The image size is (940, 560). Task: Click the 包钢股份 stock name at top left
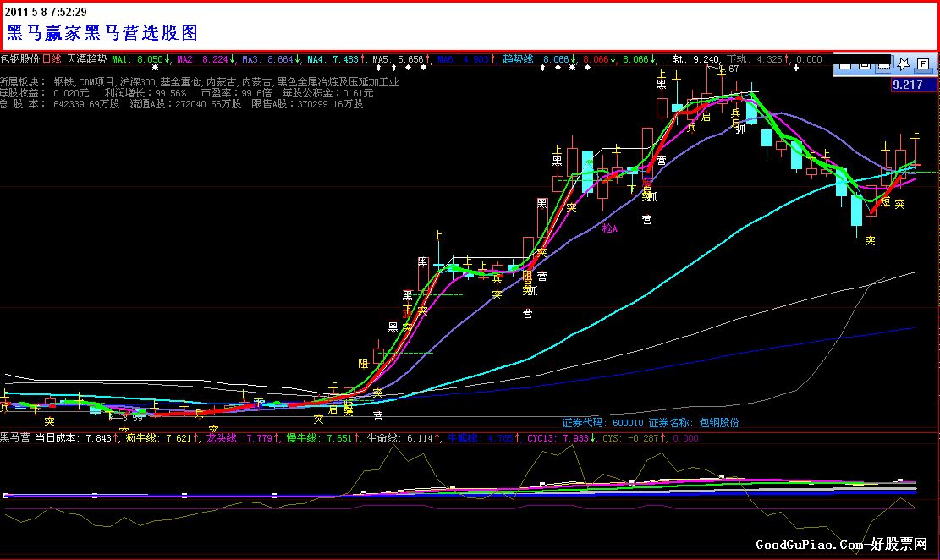pyautogui.click(x=19, y=59)
